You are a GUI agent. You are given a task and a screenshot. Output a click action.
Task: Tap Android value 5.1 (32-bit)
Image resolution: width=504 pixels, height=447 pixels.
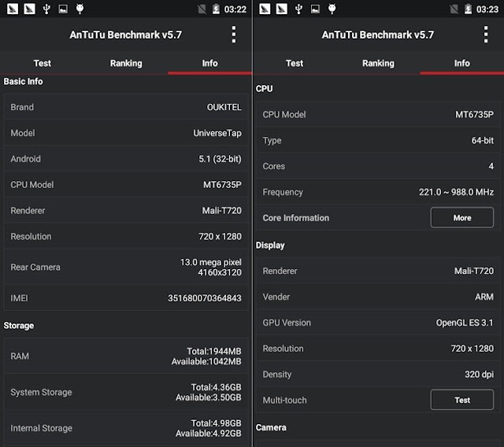(x=220, y=159)
